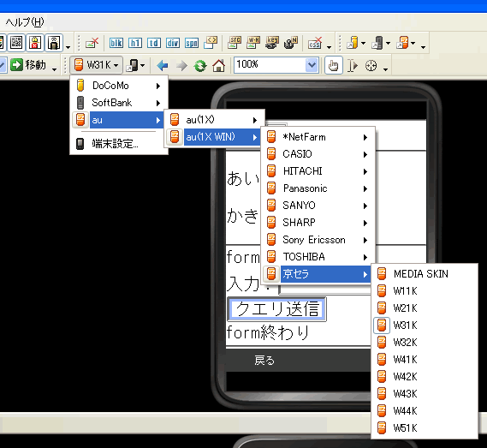Click the クエリ送信 submit button

276,309
